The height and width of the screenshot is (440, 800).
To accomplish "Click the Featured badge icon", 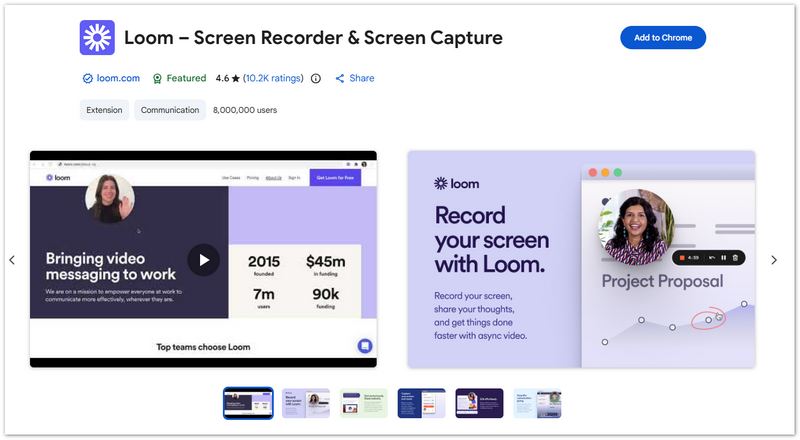I will (157, 78).
